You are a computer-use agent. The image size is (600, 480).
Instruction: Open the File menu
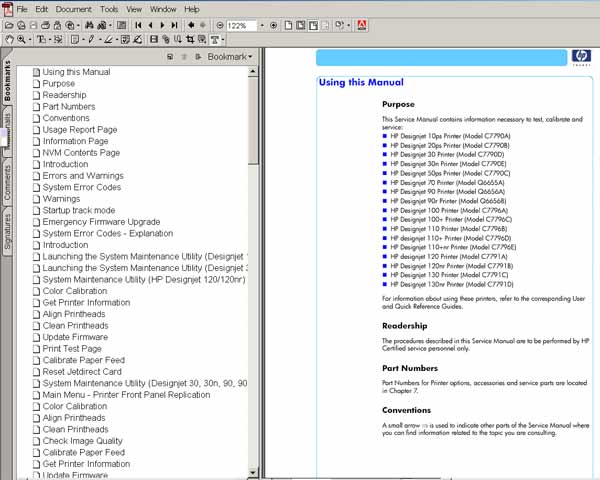[22, 9]
